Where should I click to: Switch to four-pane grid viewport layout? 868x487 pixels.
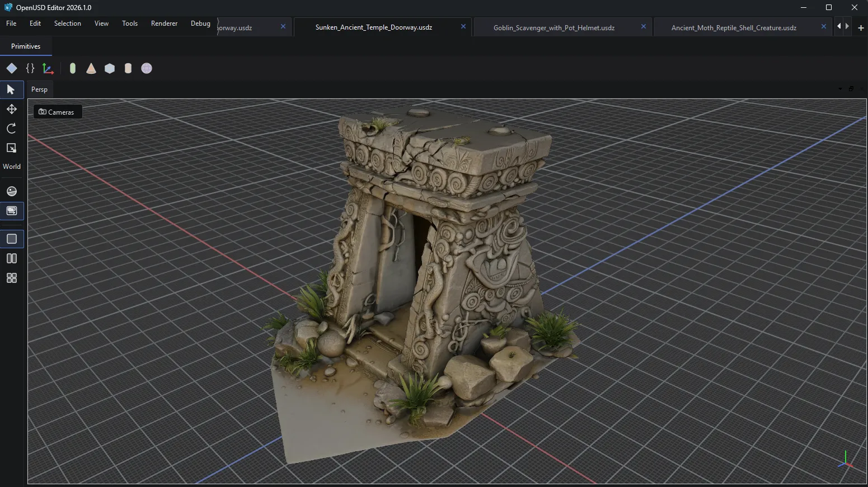[11, 278]
